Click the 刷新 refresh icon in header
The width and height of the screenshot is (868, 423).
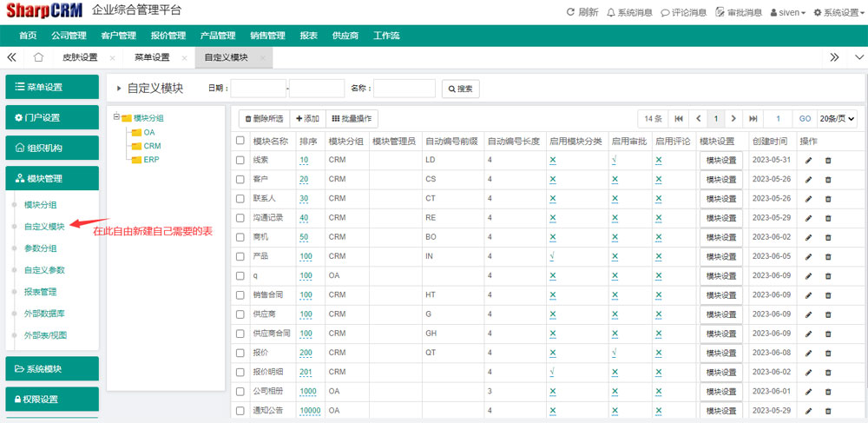point(571,12)
